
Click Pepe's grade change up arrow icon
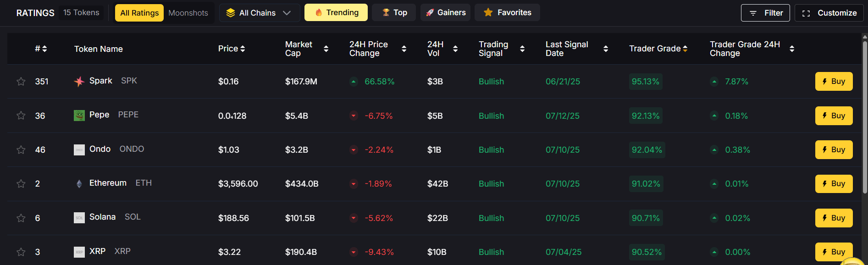tap(714, 116)
